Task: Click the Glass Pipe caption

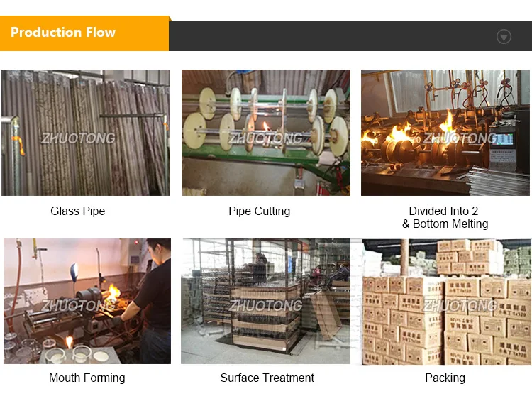Action: pos(78,211)
